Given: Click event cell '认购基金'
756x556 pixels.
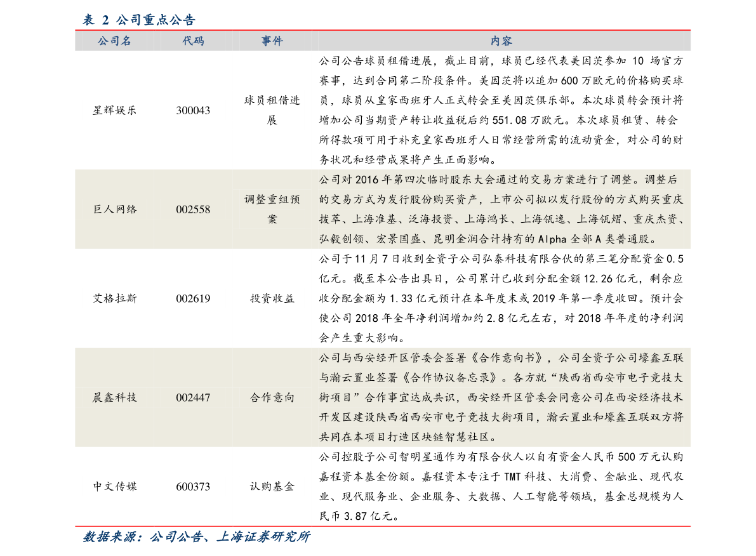Looking at the screenshot, I should (x=272, y=487).
